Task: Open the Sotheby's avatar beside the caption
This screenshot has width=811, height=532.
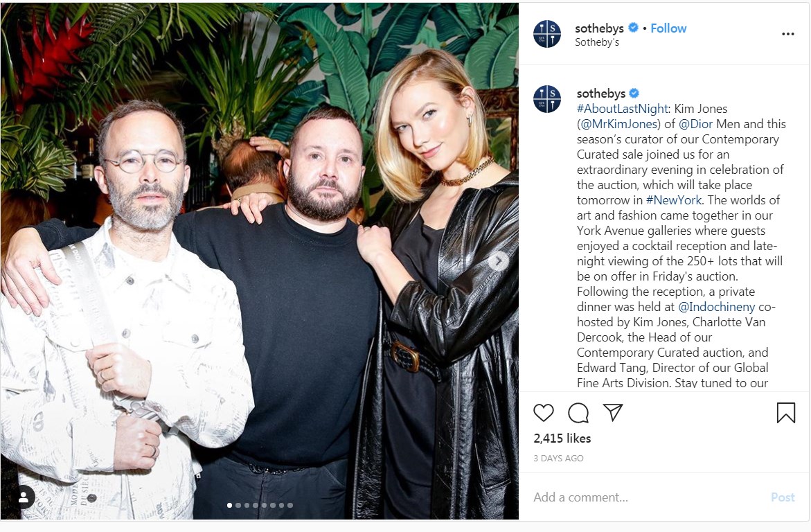Action: pos(547,99)
